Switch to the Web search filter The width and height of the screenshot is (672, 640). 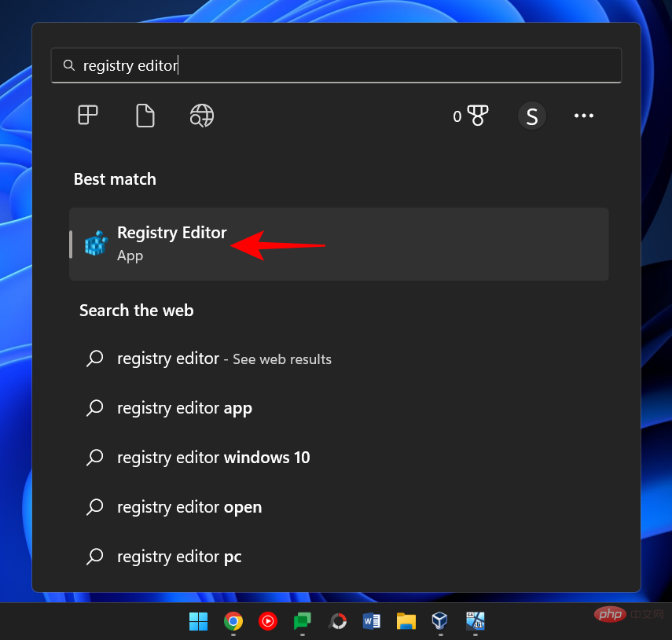point(201,116)
